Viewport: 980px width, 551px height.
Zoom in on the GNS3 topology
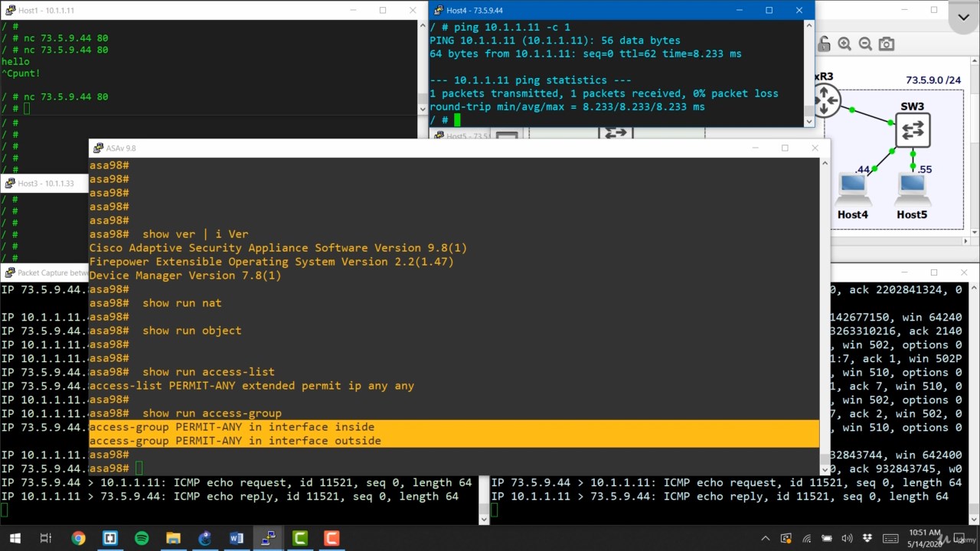click(844, 44)
